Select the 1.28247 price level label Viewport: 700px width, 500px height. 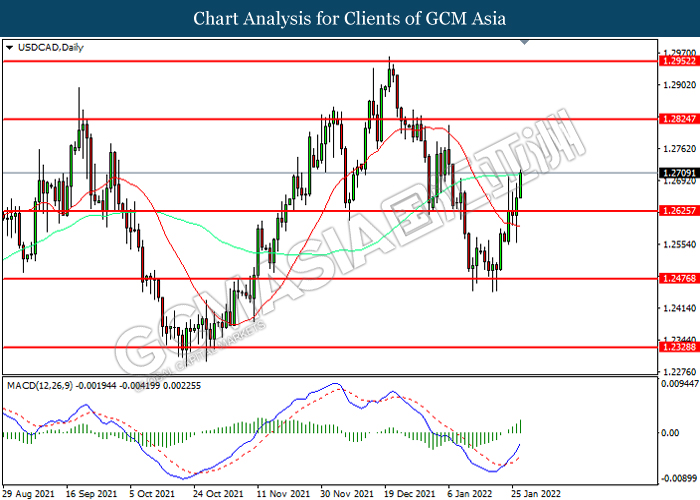(x=679, y=119)
